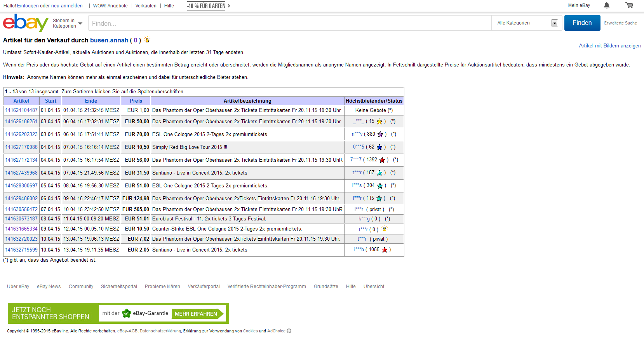Click bidder l***r in EUR 505,00 row
Viewport: 644px width, 353px height.
coord(359,210)
